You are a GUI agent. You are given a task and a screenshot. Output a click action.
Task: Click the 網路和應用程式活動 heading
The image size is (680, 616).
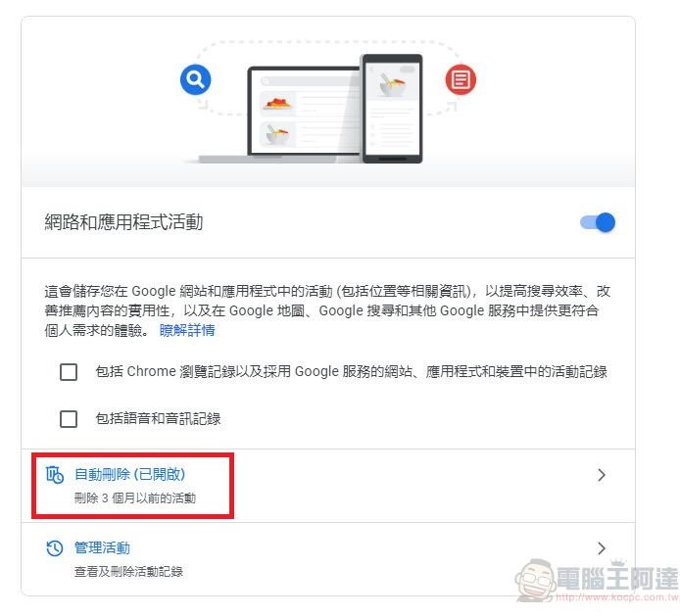[123, 222]
